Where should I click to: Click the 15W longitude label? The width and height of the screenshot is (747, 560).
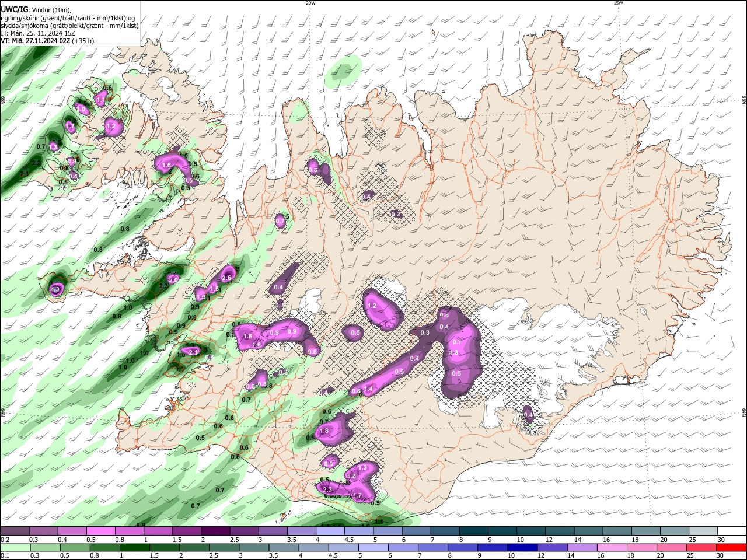pos(617,3)
